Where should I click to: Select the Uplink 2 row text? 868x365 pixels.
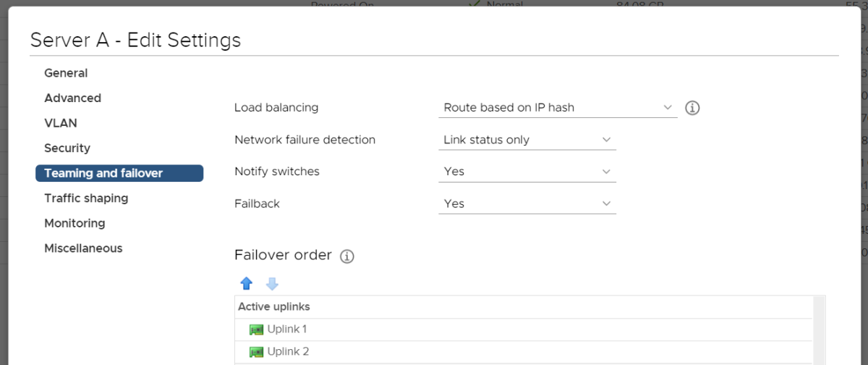(x=288, y=351)
